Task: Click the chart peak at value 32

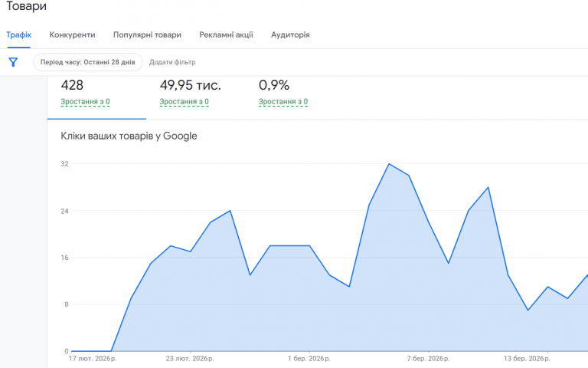Action: tap(389, 164)
